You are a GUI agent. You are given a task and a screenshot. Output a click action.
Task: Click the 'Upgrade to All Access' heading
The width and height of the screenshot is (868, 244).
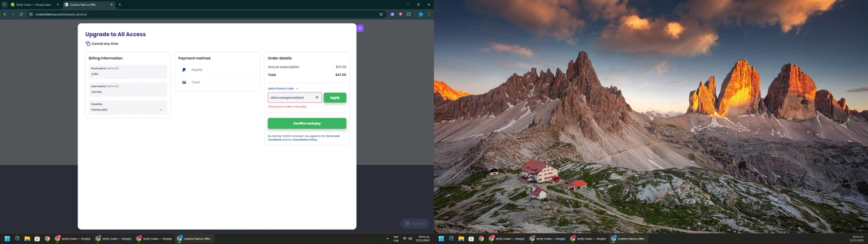(x=116, y=34)
